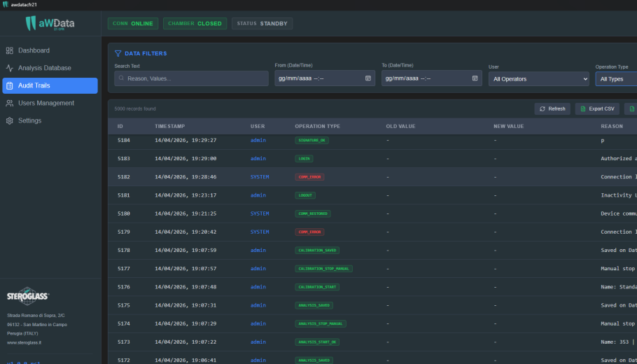Open calendar picker in To date field
The height and width of the screenshot is (364, 637).
tap(475, 78)
